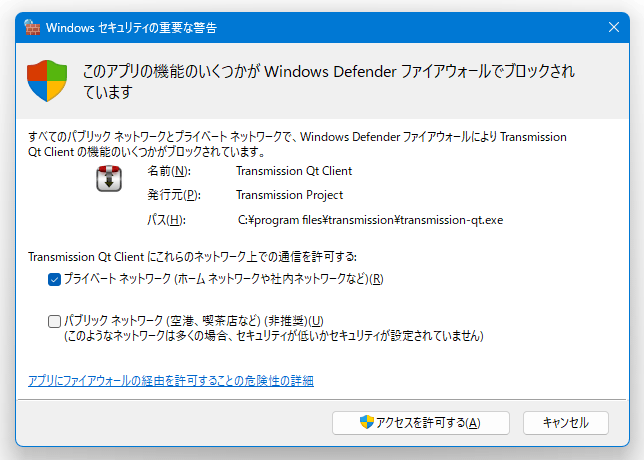
Task: Open the firewall risk details link
Action: pyautogui.click(x=171, y=381)
